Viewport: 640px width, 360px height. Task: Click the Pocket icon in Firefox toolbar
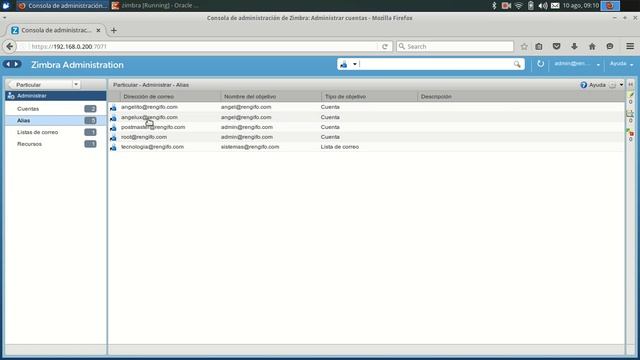[556, 47]
